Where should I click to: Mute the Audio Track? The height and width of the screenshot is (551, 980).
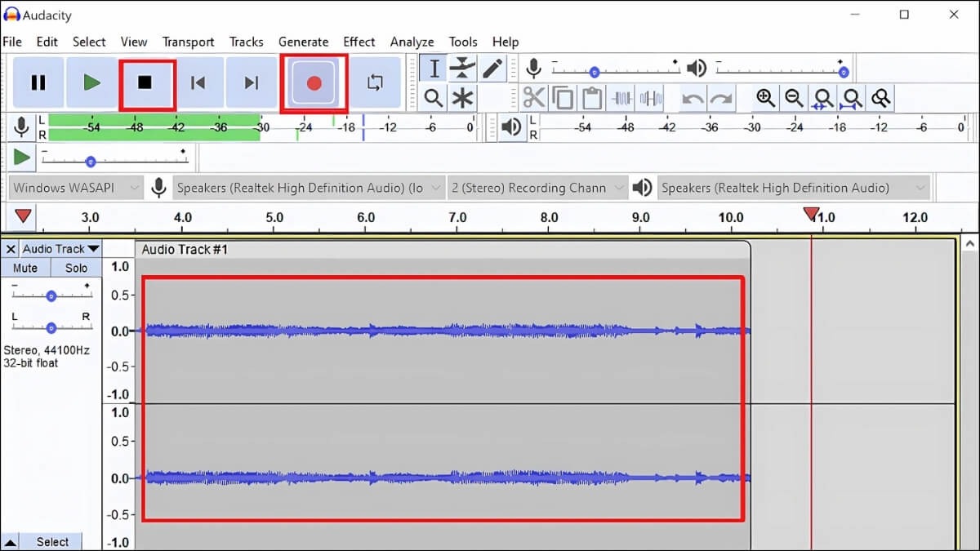[x=25, y=268]
